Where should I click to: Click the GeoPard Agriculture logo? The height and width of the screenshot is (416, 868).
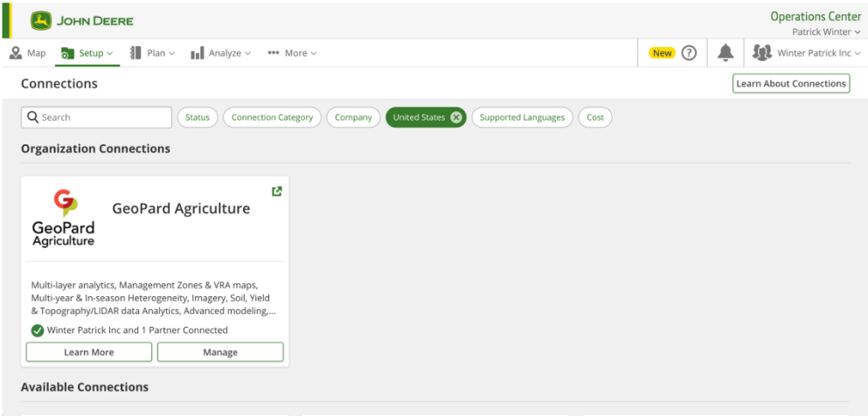pyautogui.click(x=63, y=218)
